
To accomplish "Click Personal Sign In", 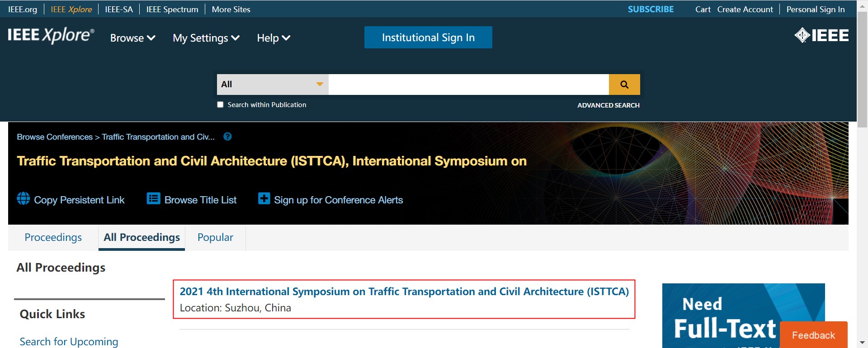I will (x=816, y=9).
